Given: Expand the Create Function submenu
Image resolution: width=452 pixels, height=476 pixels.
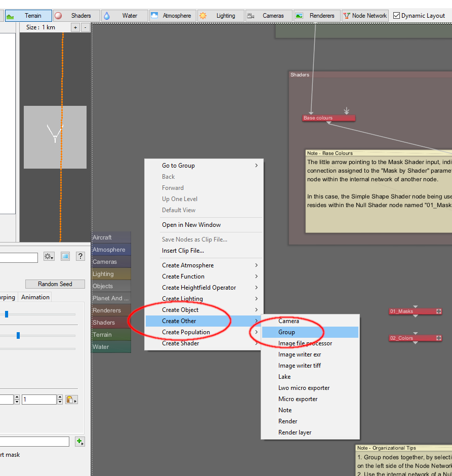Looking at the screenshot, I should click(204, 276).
